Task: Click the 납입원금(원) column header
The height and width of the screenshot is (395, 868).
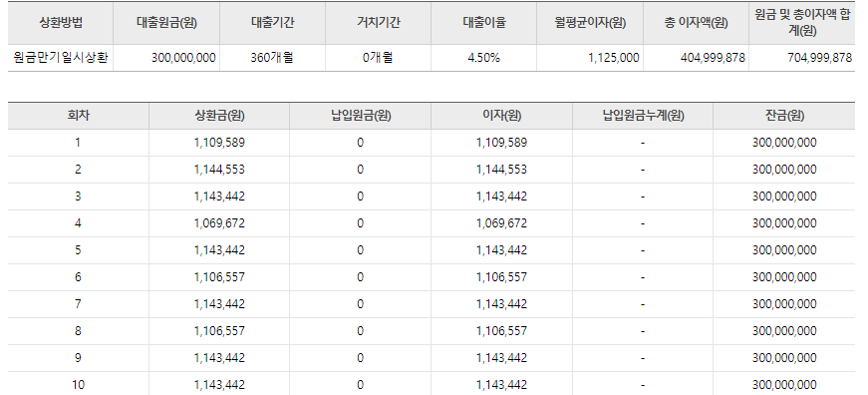Action: (x=361, y=116)
